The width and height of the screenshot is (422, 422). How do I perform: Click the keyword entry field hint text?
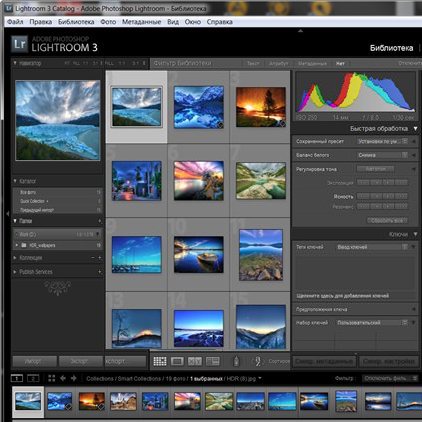click(342, 296)
